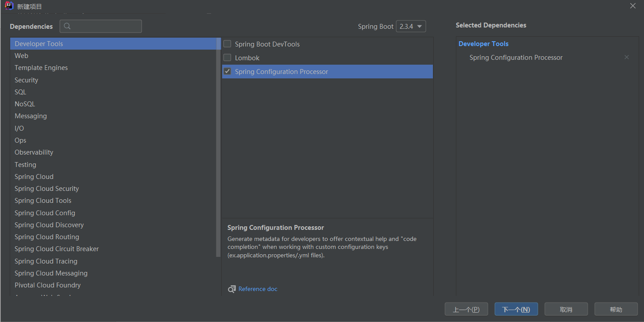Click the Spring Boot DevTools label
Viewport: 644px width, 322px height.
pyautogui.click(x=267, y=44)
